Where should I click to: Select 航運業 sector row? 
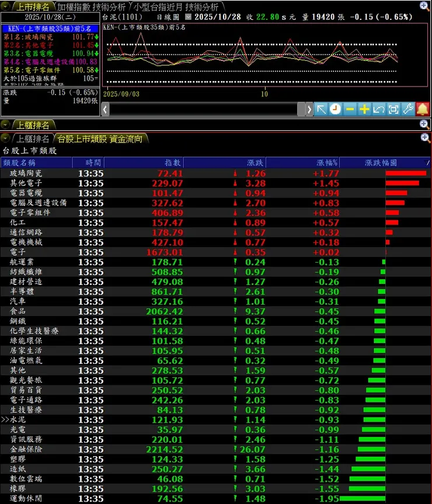click(x=215, y=262)
